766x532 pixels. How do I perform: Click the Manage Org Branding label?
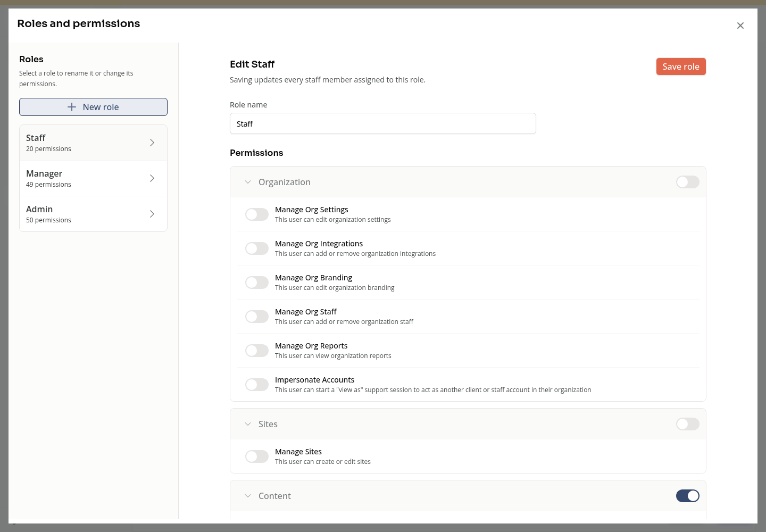coord(313,278)
